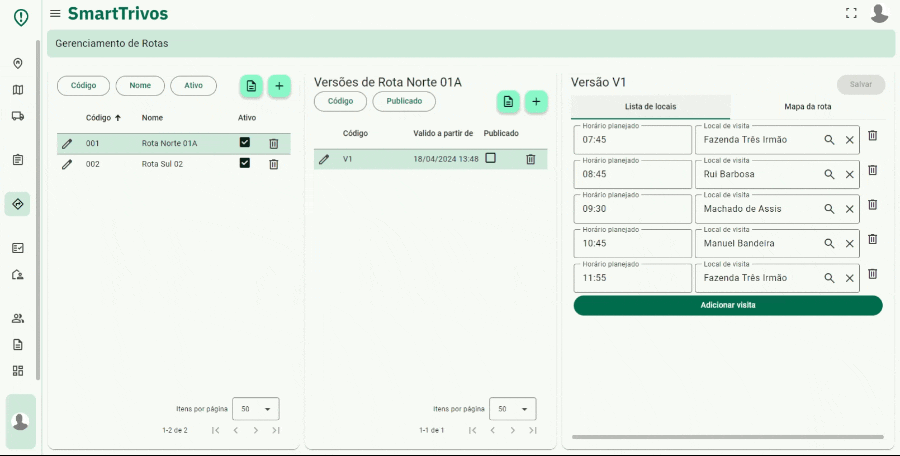
Task: Click the horizontal scrollbar under visit list
Action: click(x=728, y=437)
